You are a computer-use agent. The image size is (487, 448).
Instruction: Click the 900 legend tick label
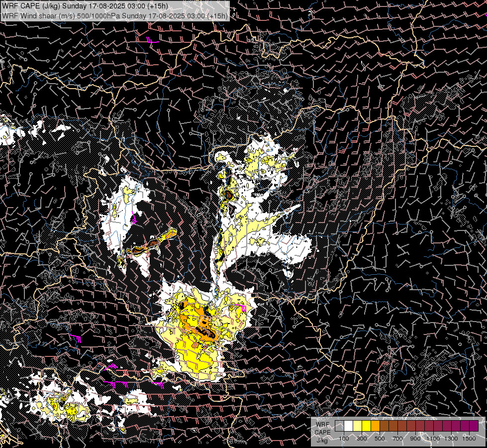[x=415, y=439]
